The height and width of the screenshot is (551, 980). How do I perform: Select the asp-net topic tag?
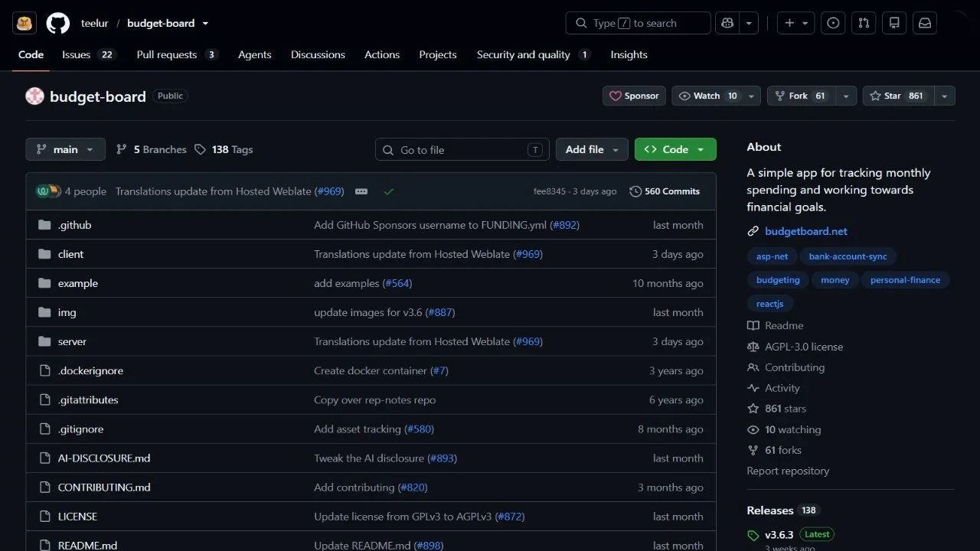(x=772, y=256)
